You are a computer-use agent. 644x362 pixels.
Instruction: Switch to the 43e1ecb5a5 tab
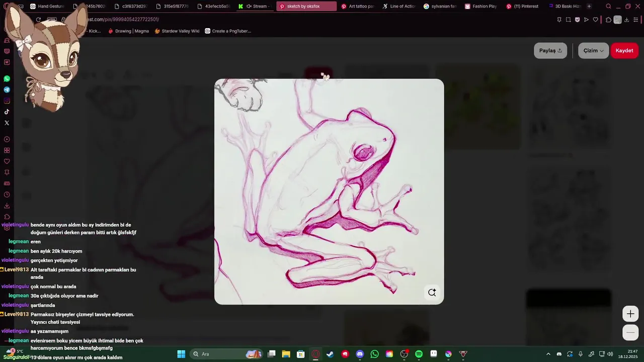pos(214,7)
